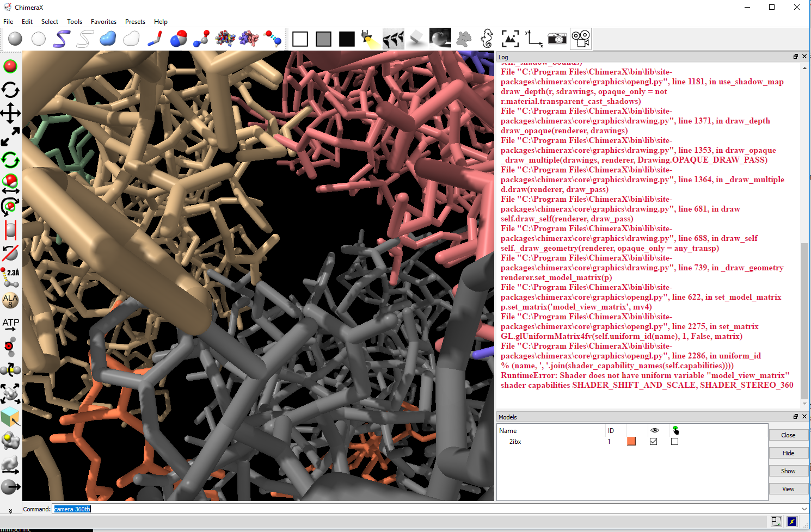This screenshot has height=532, width=811.
Task: Click the orange color swatch for 2ibx
Action: 631,442
